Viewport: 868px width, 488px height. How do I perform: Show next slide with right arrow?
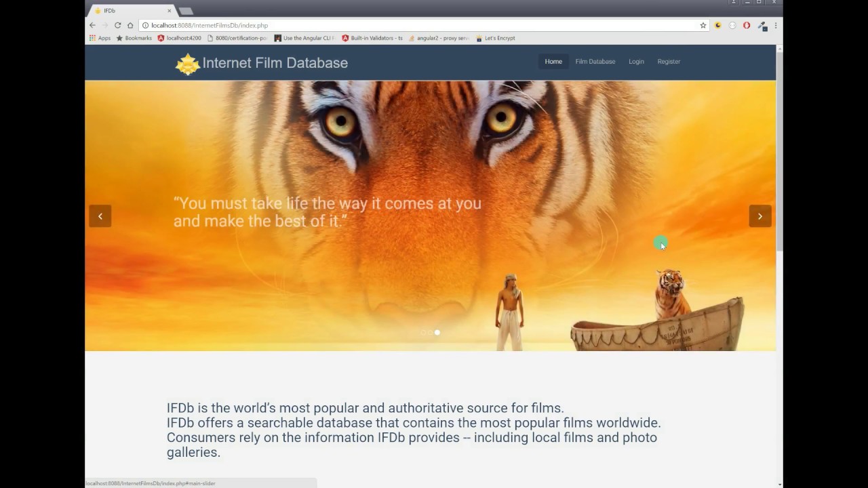click(760, 216)
